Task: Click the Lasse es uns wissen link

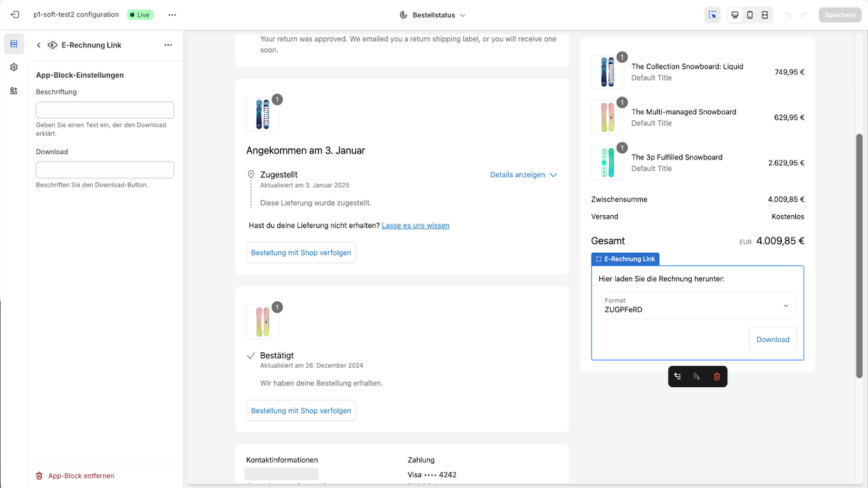Action: tap(415, 225)
